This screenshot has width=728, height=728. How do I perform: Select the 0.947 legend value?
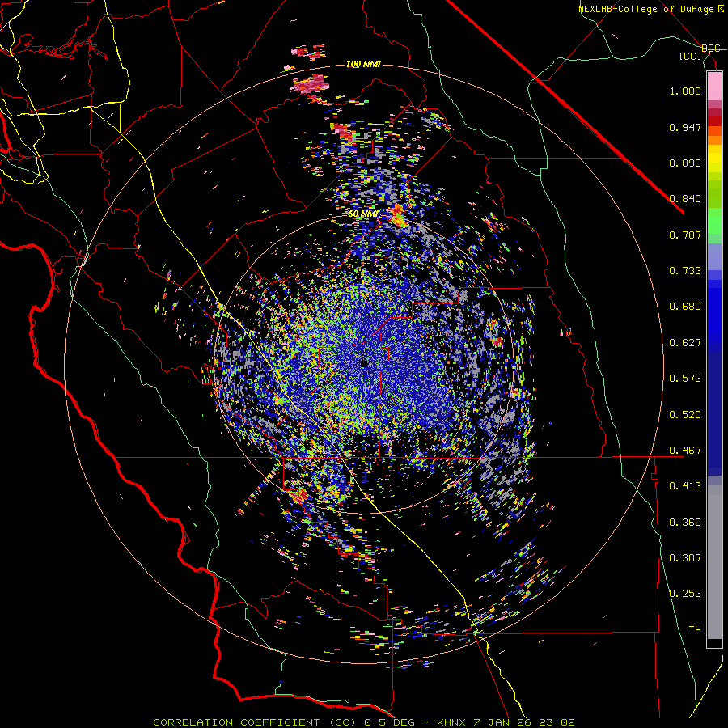tap(685, 127)
